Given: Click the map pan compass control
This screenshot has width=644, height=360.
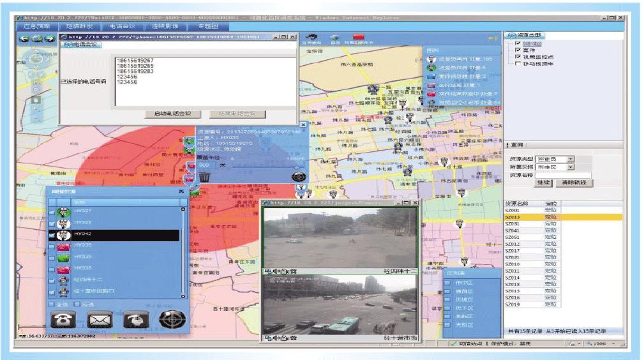Looking at the screenshot, I should click(x=36, y=59).
